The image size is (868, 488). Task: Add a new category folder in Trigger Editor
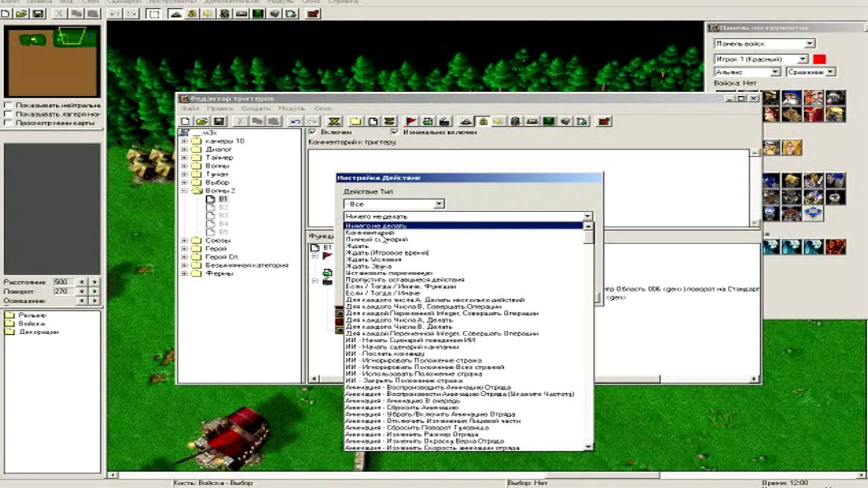356,121
